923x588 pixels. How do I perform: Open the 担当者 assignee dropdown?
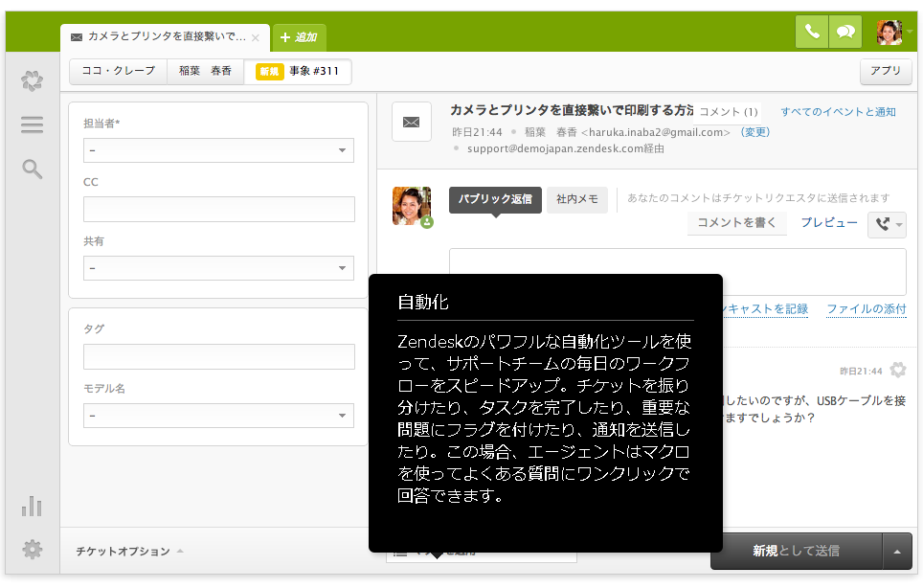click(x=218, y=150)
